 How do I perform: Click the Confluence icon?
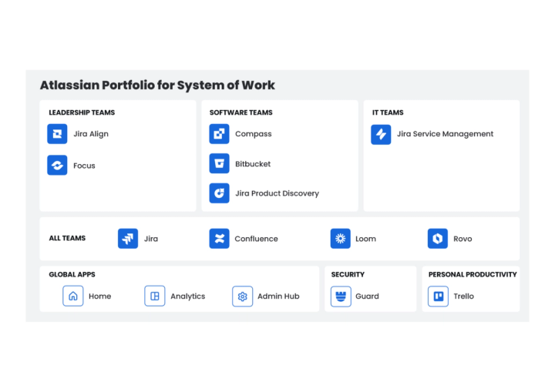tap(219, 239)
